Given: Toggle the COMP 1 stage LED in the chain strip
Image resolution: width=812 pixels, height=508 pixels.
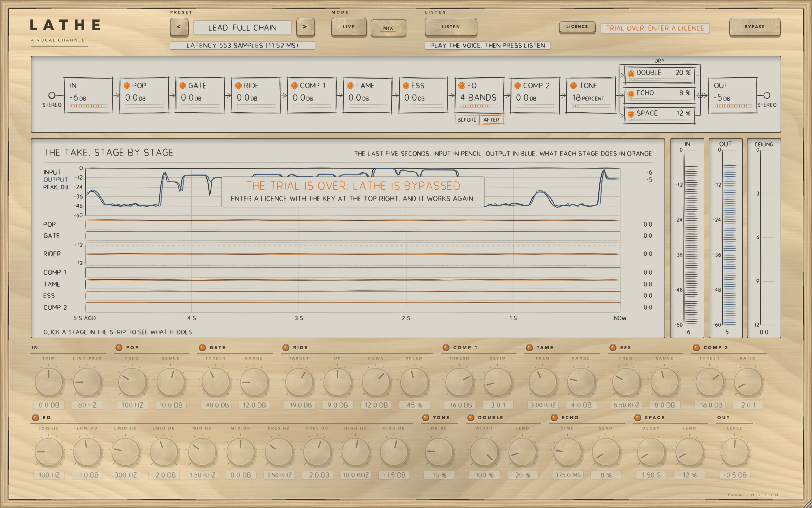Looking at the screenshot, I should coord(294,86).
